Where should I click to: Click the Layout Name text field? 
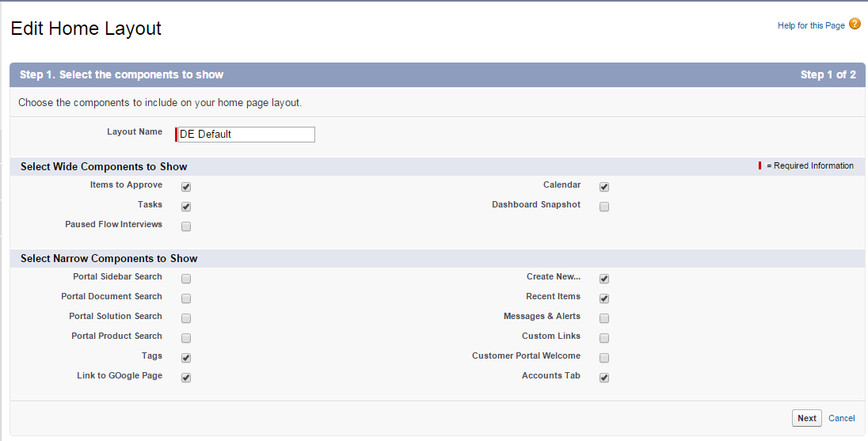point(246,135)
